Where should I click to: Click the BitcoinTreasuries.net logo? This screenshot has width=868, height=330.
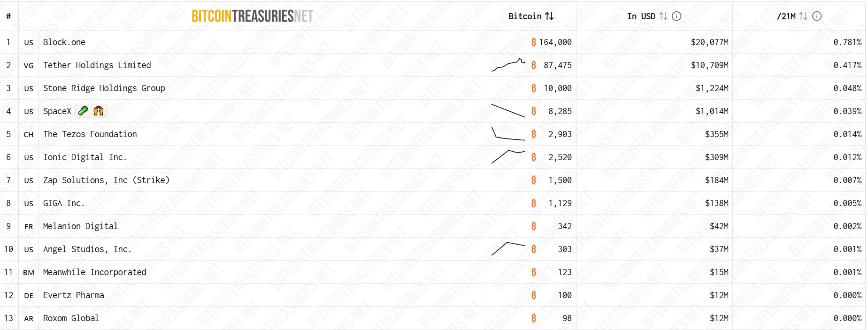[x=252, y=15]
